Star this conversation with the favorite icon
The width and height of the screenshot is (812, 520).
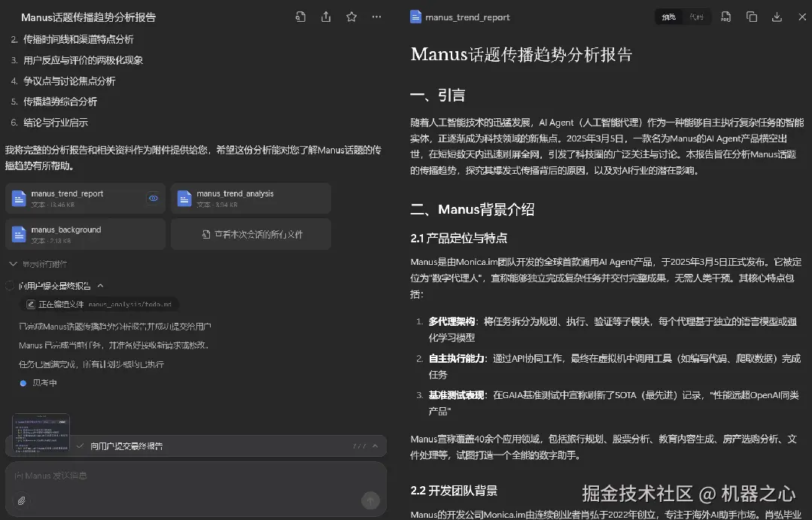tap(351, 17)
